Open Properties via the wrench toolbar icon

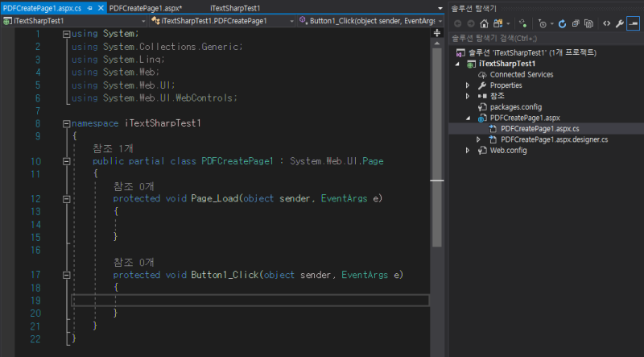(x=620, y=23)
